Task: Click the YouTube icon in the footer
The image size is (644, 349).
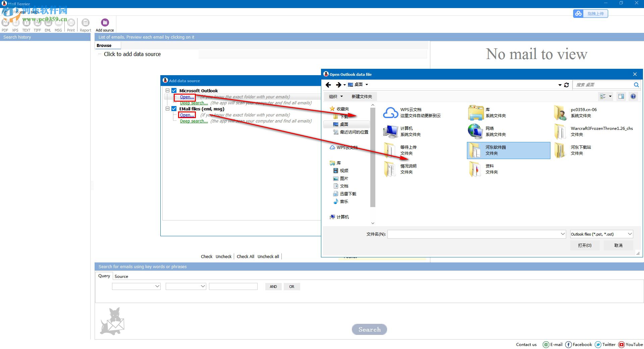Action: [621, 345]
